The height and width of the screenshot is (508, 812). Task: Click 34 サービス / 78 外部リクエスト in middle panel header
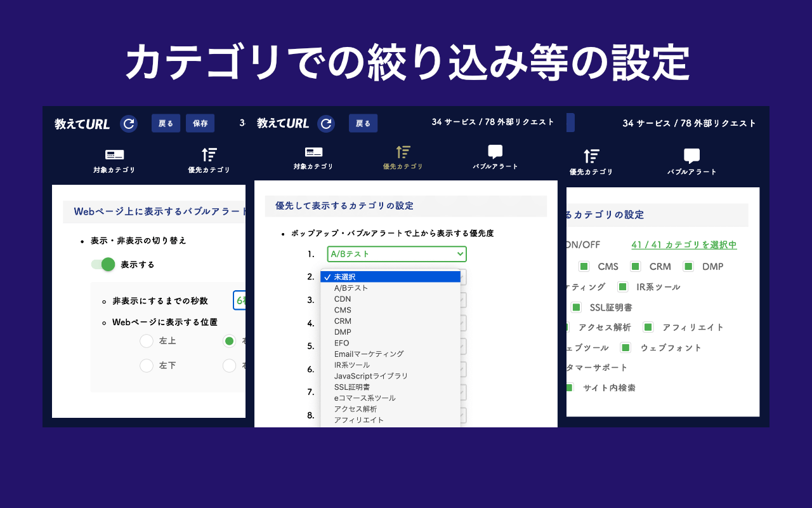tap(493, 122)
